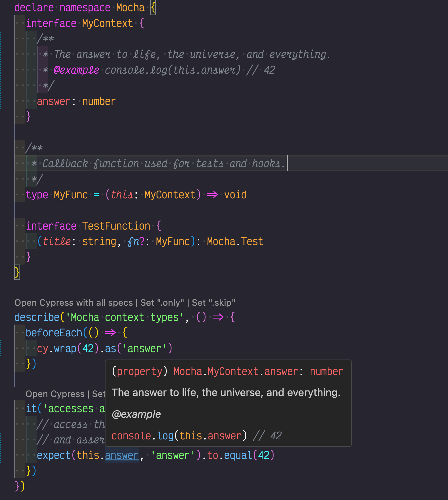
Task: Click tooltip example 'console.log(this.answer)'
Action: coord(179,436)
